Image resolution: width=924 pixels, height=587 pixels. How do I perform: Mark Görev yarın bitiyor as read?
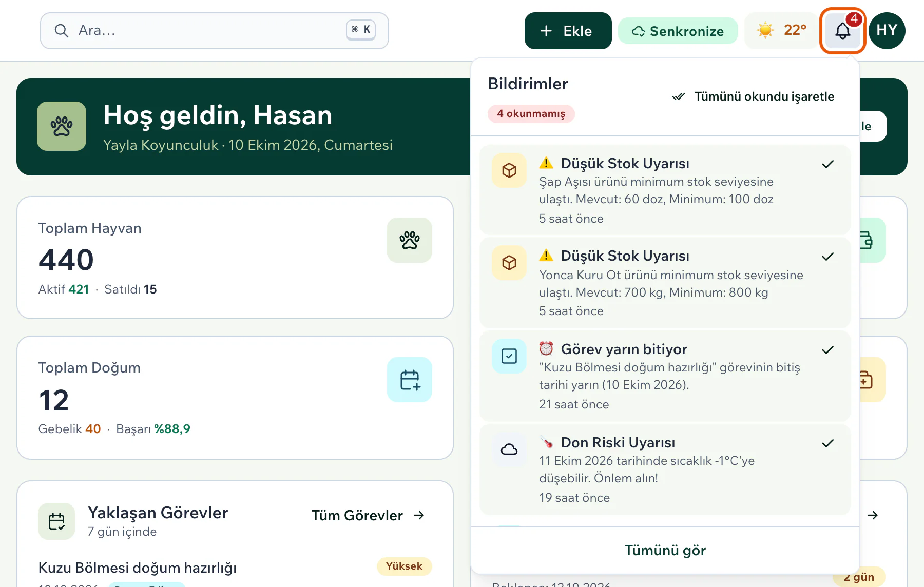tap(827, 350)
